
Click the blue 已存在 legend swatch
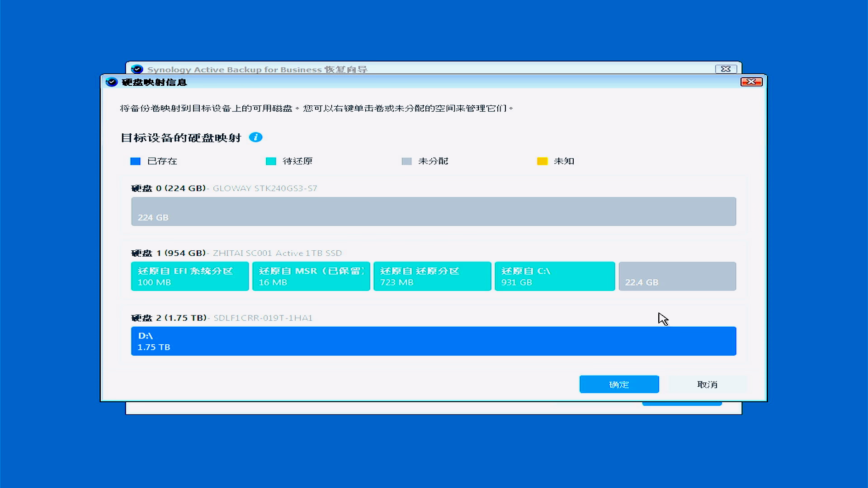[135, 161]
